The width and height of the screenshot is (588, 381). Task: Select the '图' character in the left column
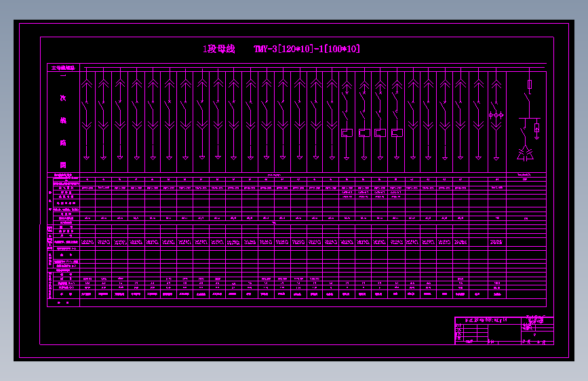63,165
